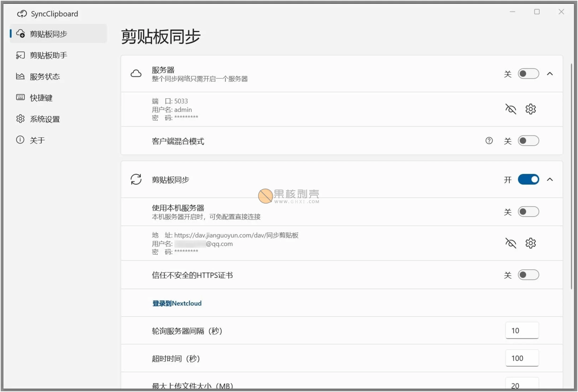Show the hidden server password
Screen dimensions: 578x392
[x=511, y=109]
